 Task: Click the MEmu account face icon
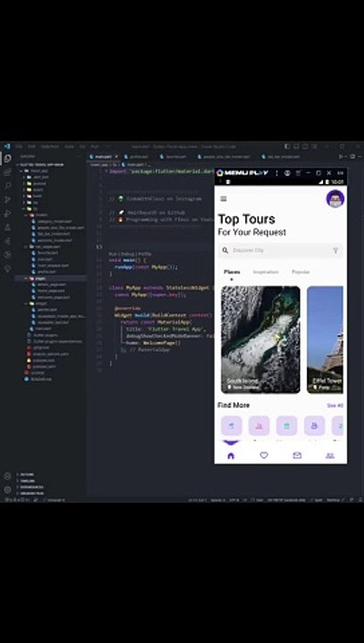287,173
